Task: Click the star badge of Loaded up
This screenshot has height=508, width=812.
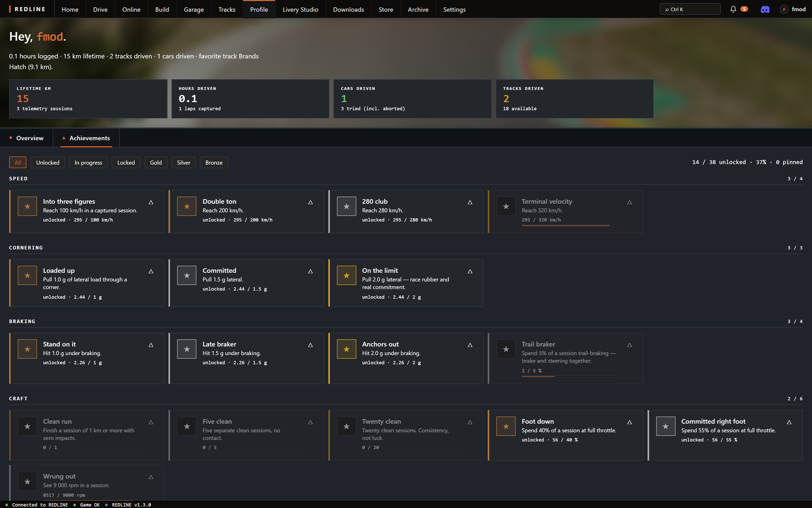Action: (x=27, y=275)
